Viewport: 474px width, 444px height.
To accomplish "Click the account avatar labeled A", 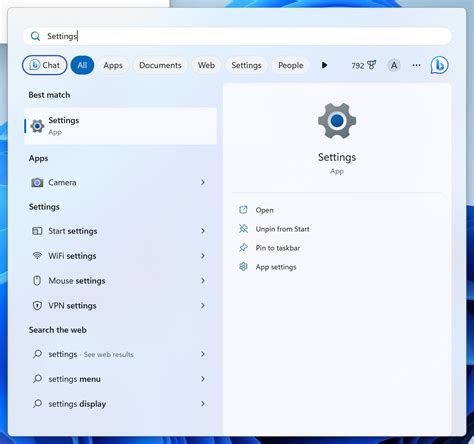I will click(x=394, y=65).
